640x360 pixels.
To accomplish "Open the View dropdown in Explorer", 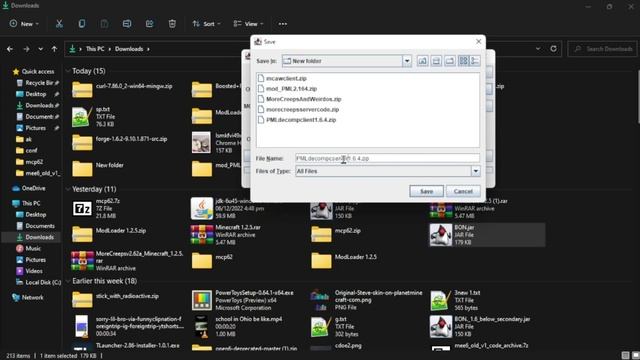I will pyautogui.click(x=248, y=24).
